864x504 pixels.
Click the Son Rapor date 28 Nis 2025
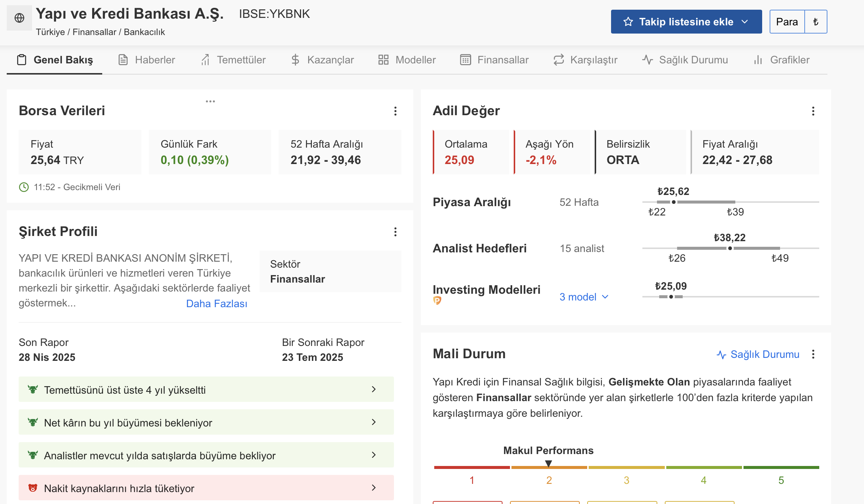coord(47,357)
